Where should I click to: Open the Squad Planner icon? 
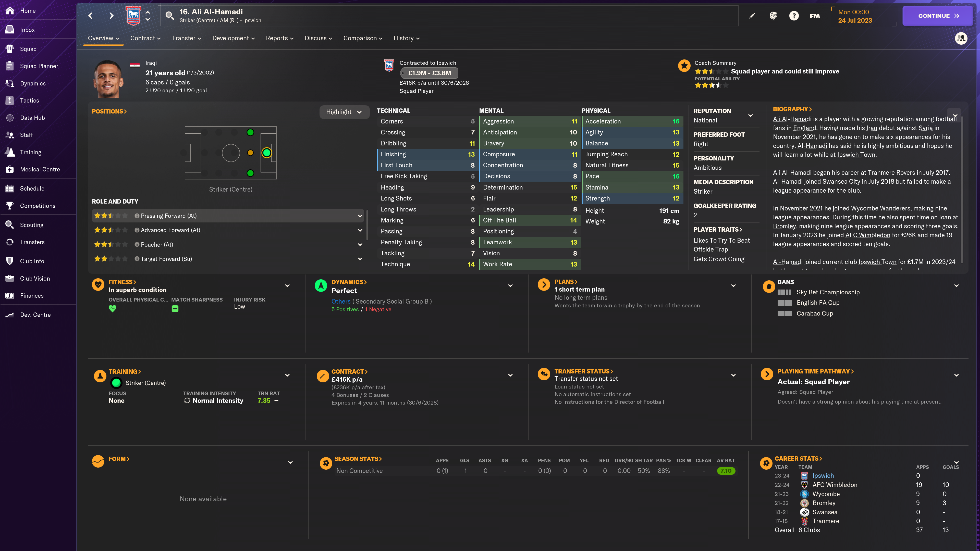(x=10, y=66)
